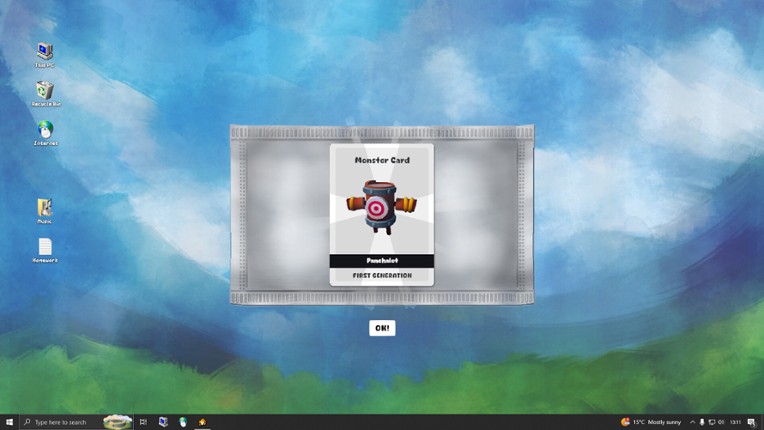The image size is (764, 430).
Task: Open the Recycle Bin desktop icon
Action: [45, 92]
